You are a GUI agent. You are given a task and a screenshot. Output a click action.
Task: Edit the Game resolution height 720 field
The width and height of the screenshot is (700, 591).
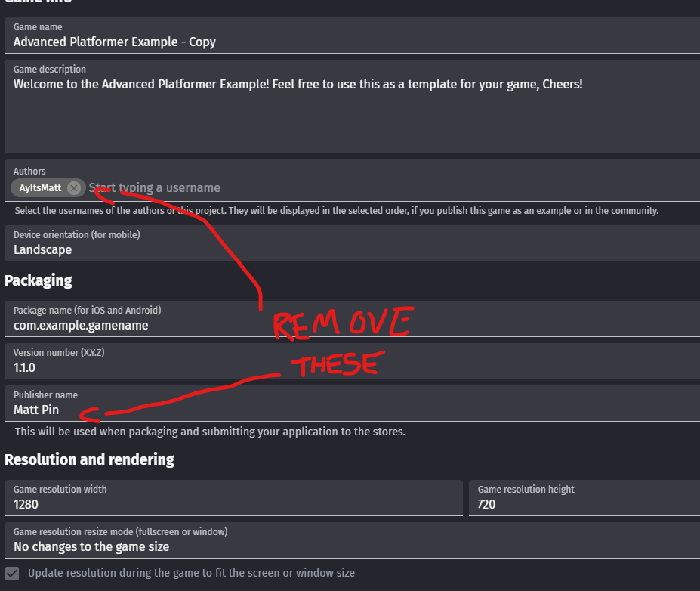point(584,498)
